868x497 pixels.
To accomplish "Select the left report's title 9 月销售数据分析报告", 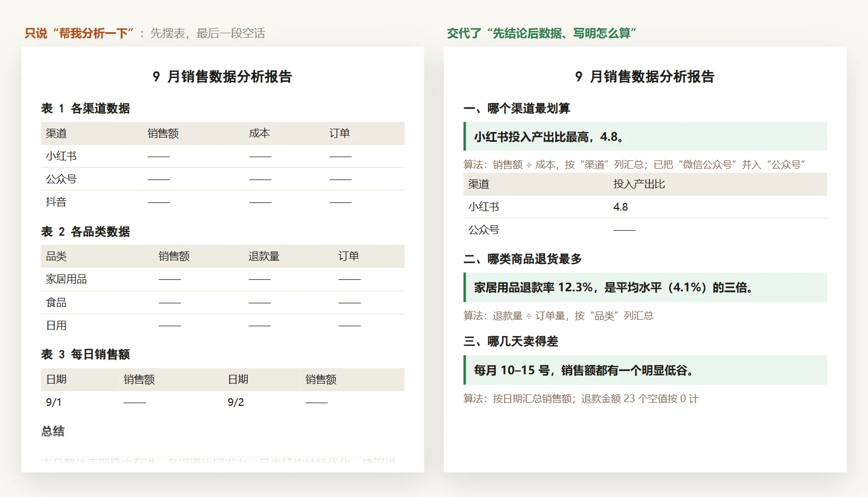I will 222,76.
